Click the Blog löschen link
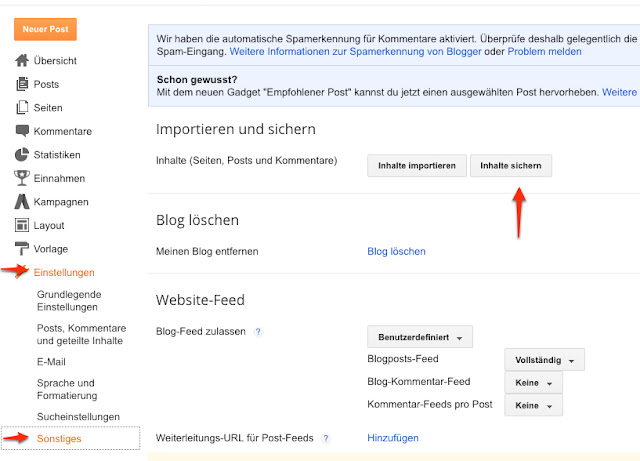The image size is (640, 461). pos(396,252)
